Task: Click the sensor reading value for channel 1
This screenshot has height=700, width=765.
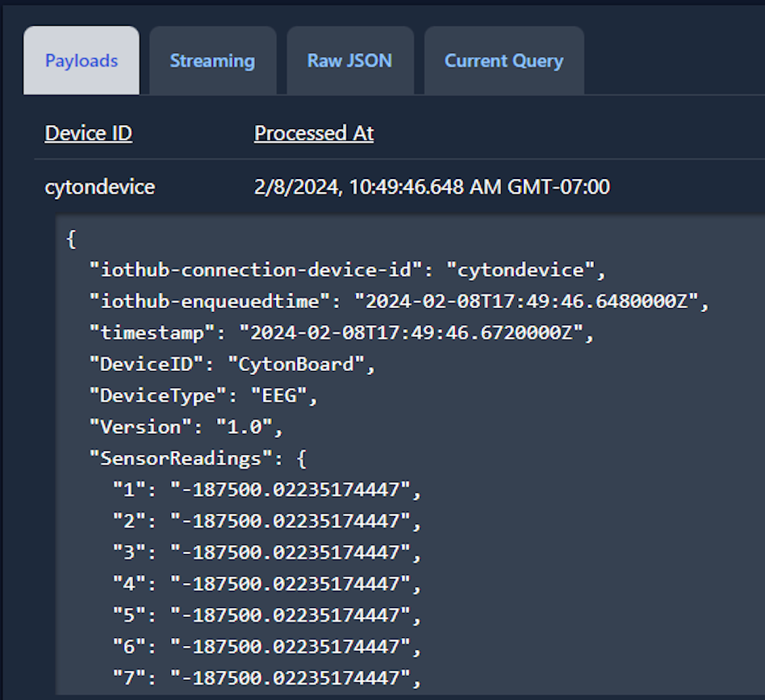Action: (291, 490)
